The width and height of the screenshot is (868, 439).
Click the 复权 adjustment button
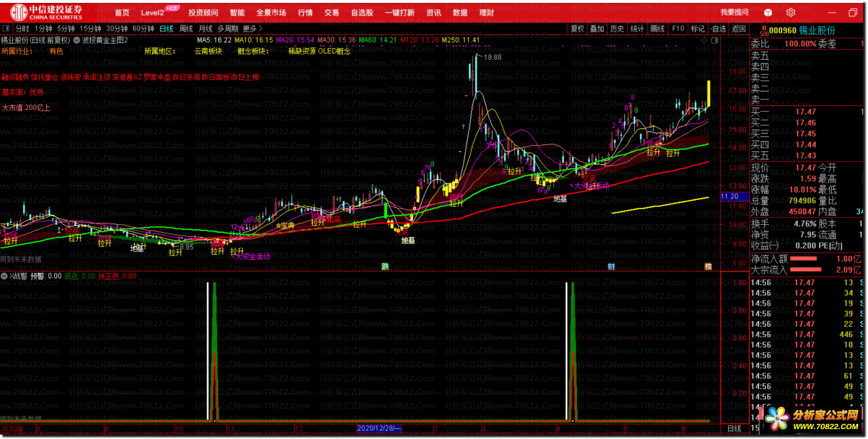tap(578, 28)
